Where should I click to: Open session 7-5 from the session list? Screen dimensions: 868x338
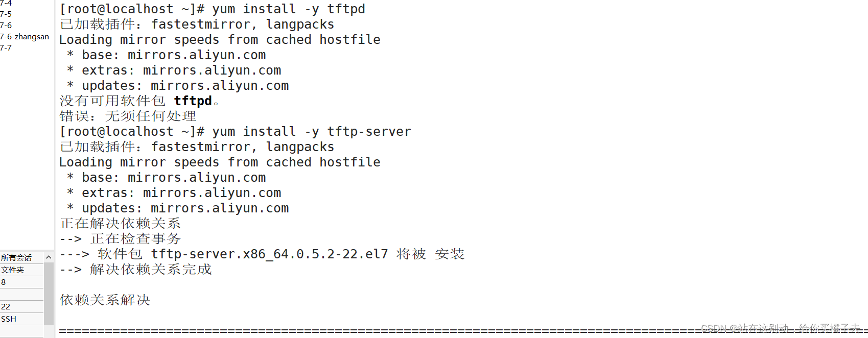[7, 14]
